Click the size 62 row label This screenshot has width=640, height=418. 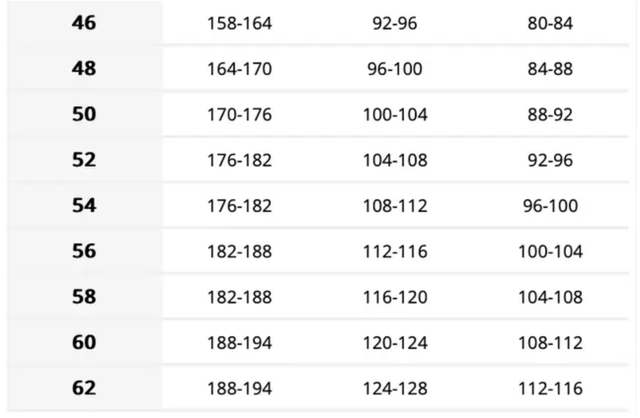pyautogui.click(x=84, y=388)
